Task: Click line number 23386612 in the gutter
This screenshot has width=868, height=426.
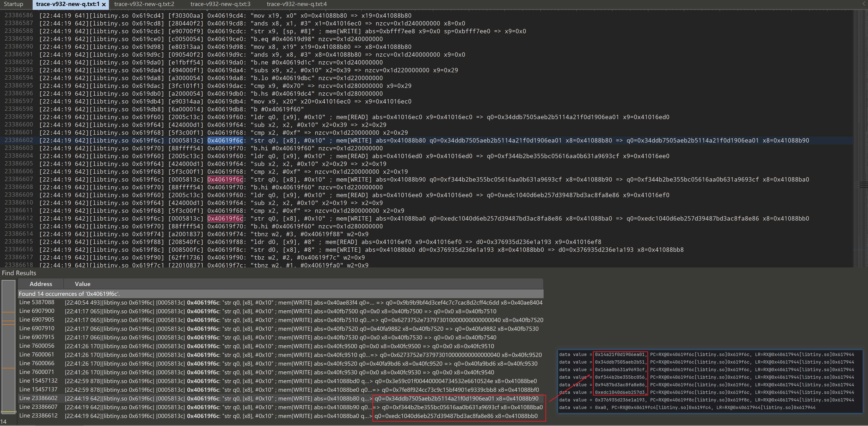Action: pos(19,218)
